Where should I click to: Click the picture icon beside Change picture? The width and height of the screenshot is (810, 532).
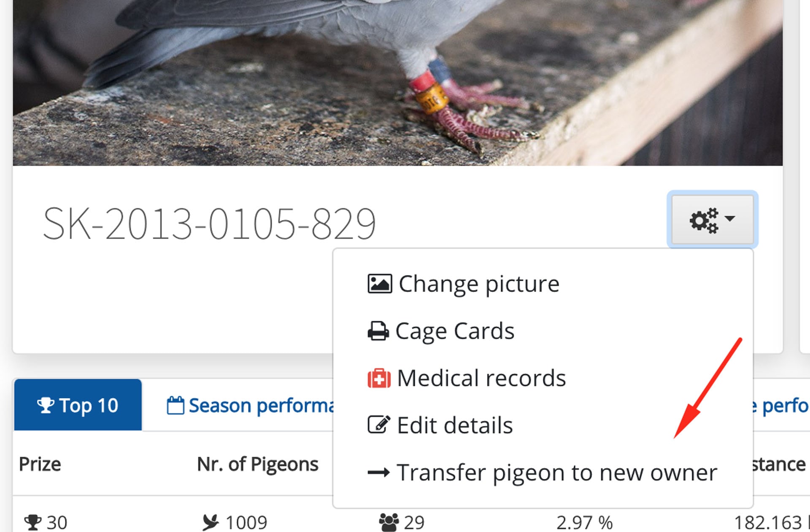click(380, 284)
